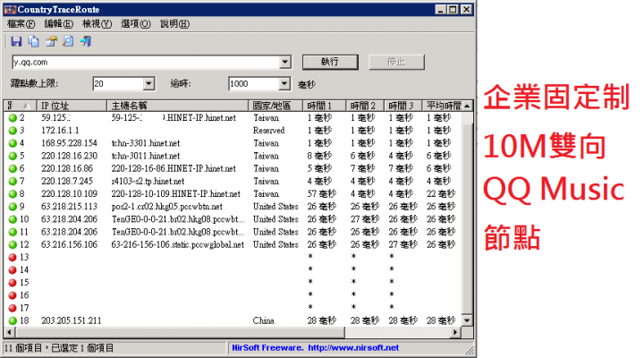The image size is (644, 358).
Task: Open the Properties toolbar icon
Action: [x=51, y=41]
